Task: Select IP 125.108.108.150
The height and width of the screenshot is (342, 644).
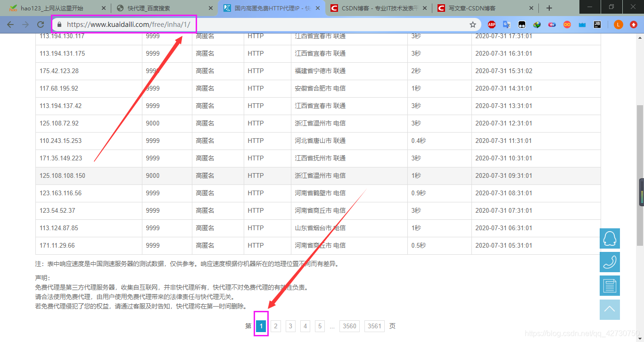Action: coord(63,175)
